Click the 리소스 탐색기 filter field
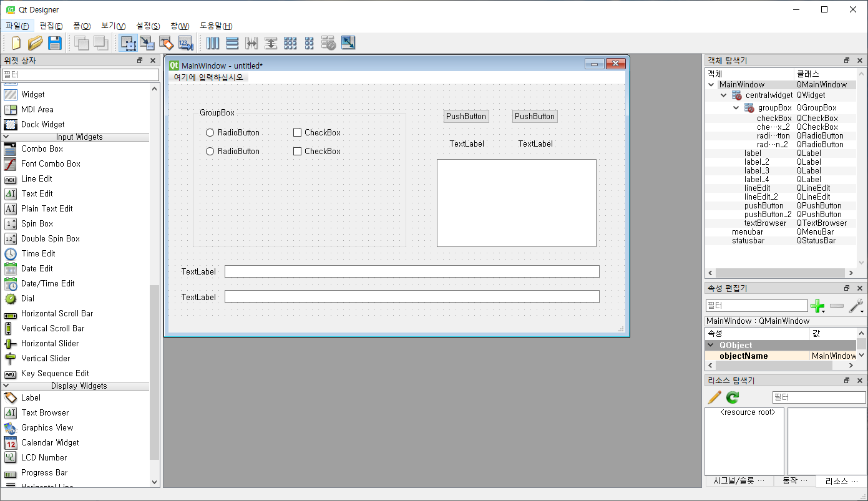 tap(819, 397)
